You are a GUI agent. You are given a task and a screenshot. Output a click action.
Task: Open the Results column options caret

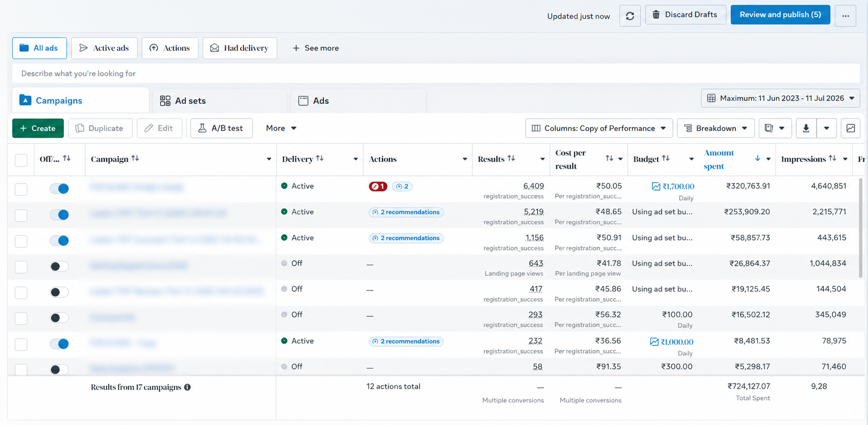click(542, 159)
